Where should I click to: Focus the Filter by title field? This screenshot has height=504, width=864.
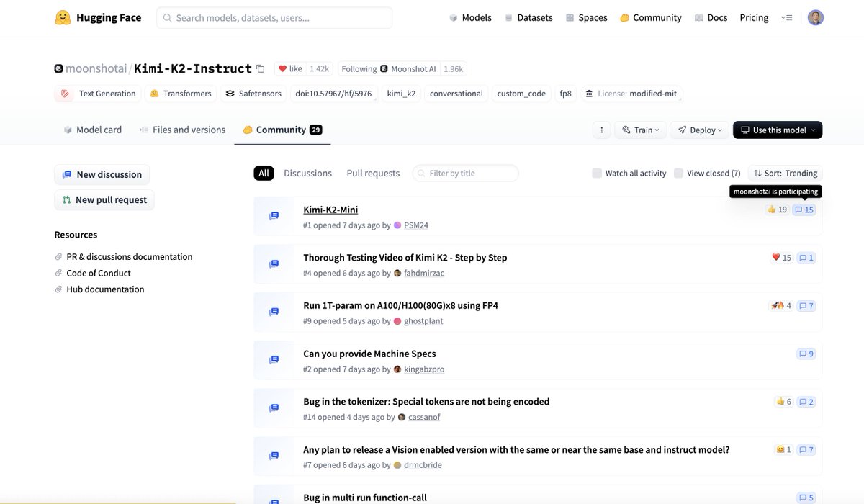coord(466,174)
